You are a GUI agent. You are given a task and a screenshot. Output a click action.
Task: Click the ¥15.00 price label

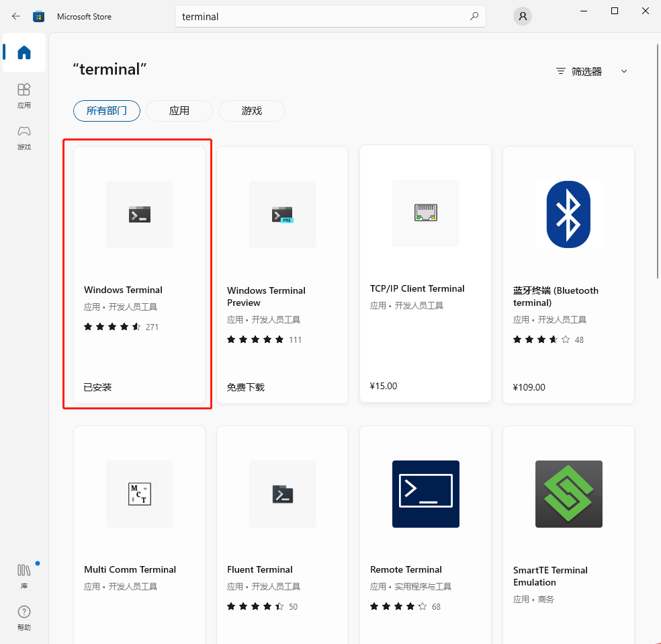pyautogui.click(x=383, y=386)
